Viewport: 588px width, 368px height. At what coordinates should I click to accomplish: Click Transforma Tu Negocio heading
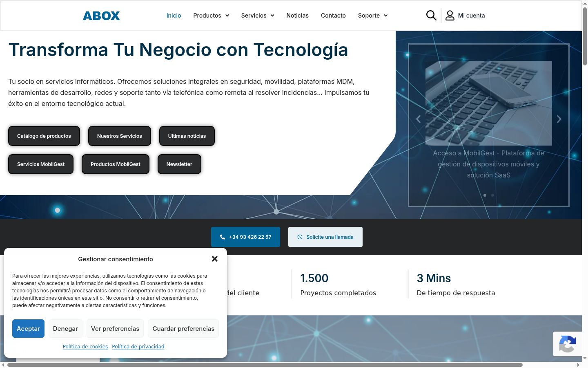tap(178, 50)
